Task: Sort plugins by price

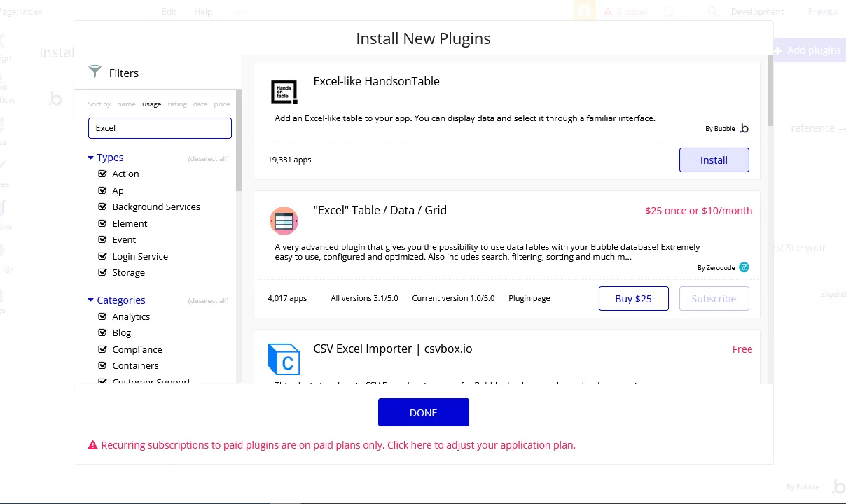Action: point(222,104)
